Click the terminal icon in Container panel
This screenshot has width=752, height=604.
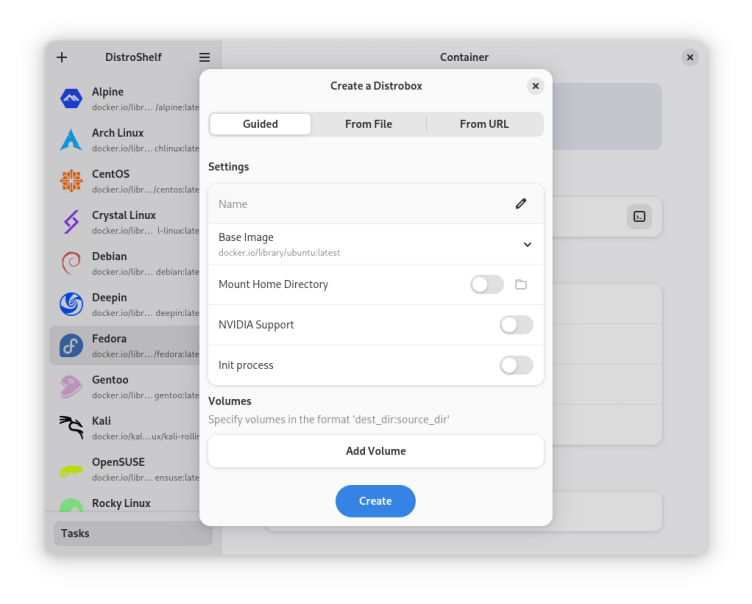coord(639,216)
